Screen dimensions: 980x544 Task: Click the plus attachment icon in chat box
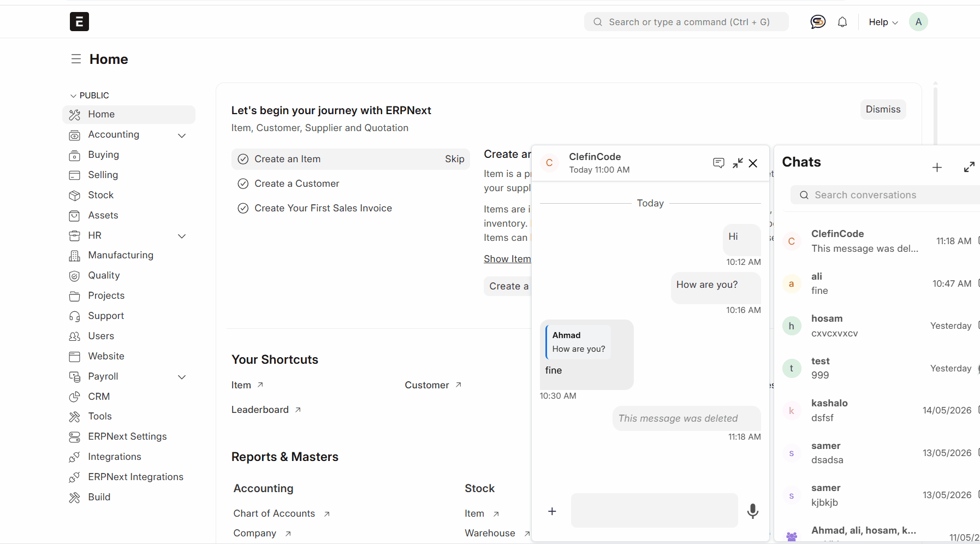coord(552,511)
